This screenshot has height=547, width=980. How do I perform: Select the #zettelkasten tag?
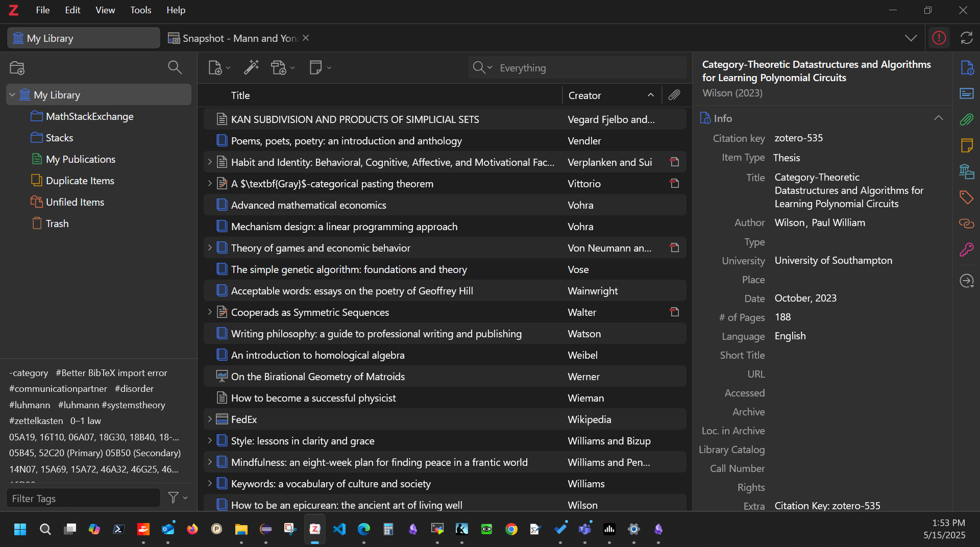(36, 421)
